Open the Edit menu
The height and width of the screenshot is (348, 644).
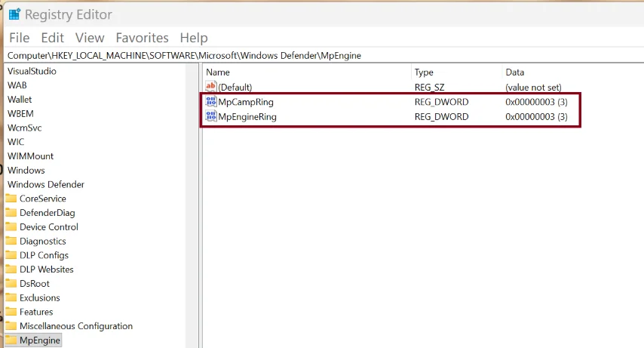[x=52, y=38]
